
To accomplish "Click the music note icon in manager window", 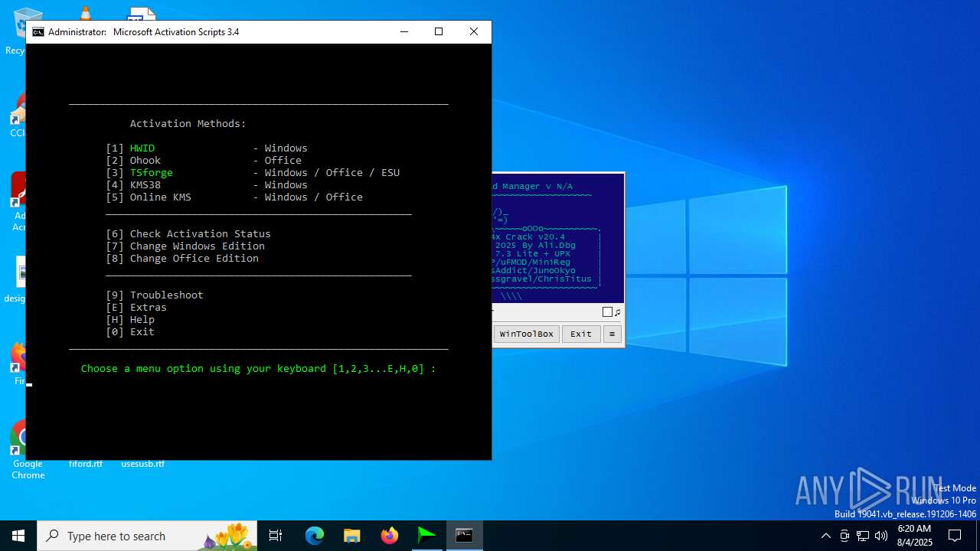I will 617,312.
